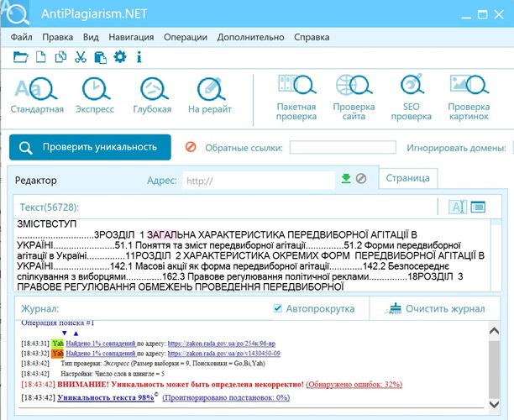
Task: Click the Тип проверки: Экспресс log line
Action: pos(163,363)
